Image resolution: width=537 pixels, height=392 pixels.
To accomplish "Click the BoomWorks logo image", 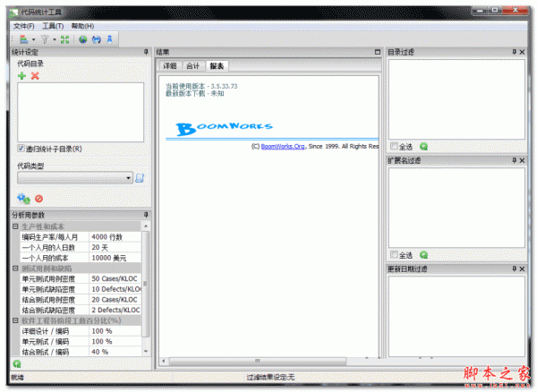I will pyautogui.click(x=225, y=128).
